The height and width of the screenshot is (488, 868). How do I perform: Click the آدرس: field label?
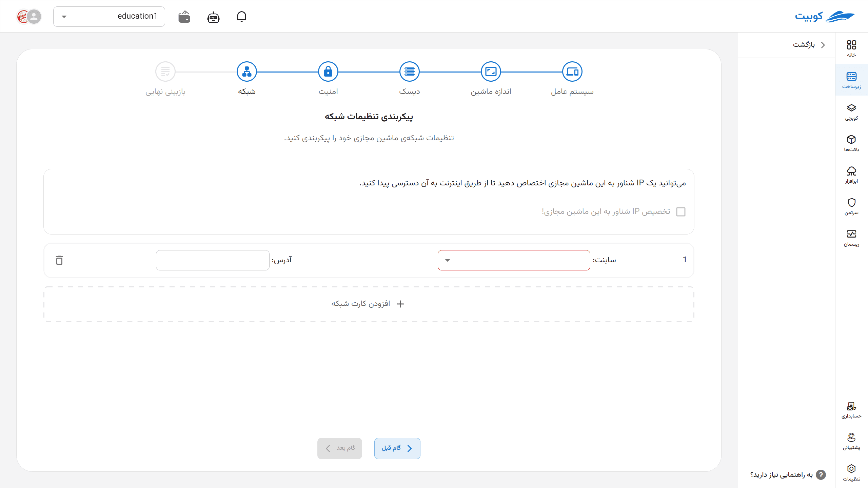(282, 260)
